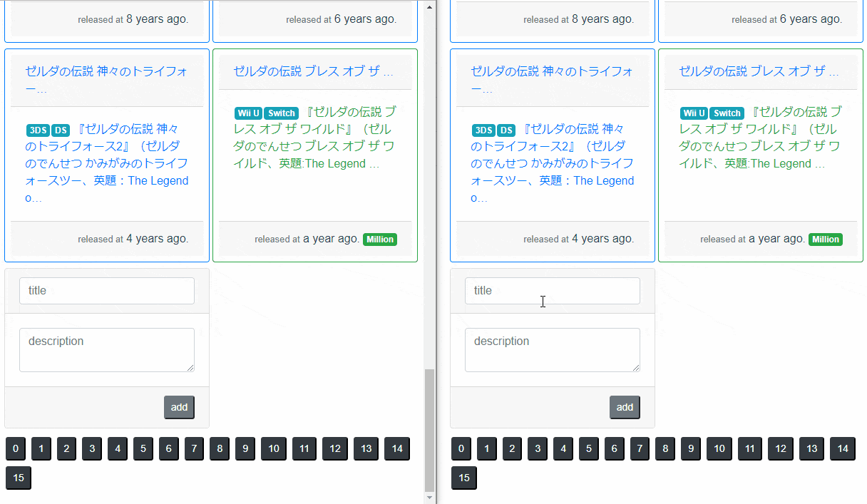
Task: Open the トライフォース2 description link in the right pane
Action: [553, 163]
